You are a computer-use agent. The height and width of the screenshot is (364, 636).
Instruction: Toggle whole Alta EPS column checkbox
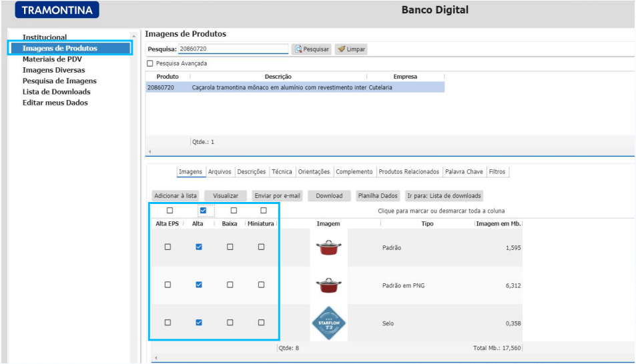pos(170,211)
